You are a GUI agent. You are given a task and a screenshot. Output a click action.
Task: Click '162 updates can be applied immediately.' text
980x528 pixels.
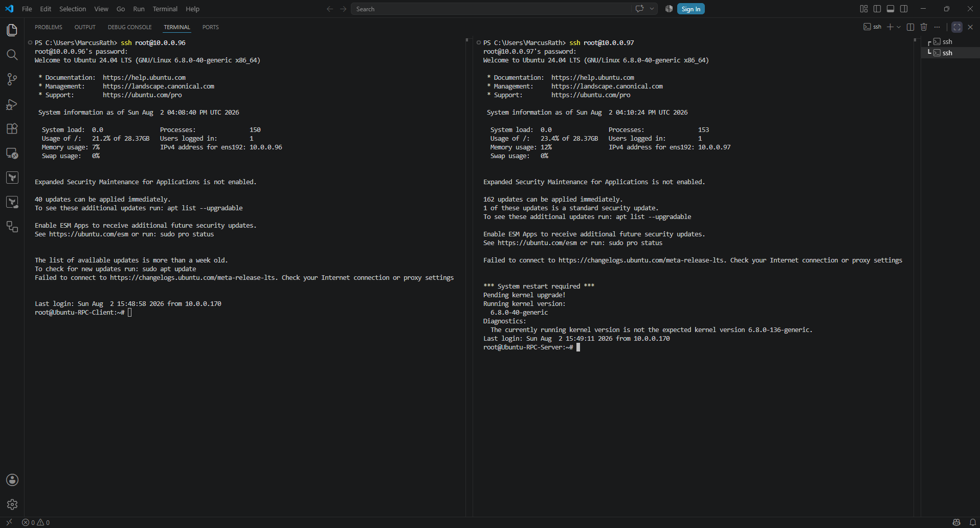tap(553, 199)
